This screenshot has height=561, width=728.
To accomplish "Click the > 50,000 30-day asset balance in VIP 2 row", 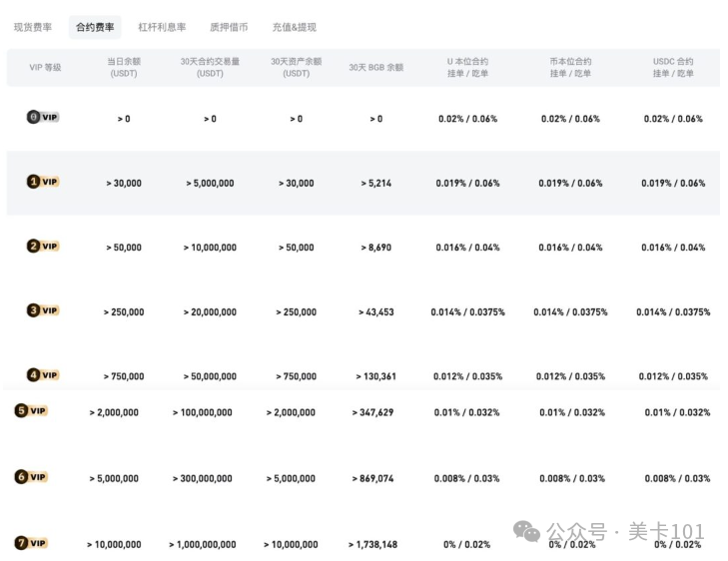I will [297, 248].
